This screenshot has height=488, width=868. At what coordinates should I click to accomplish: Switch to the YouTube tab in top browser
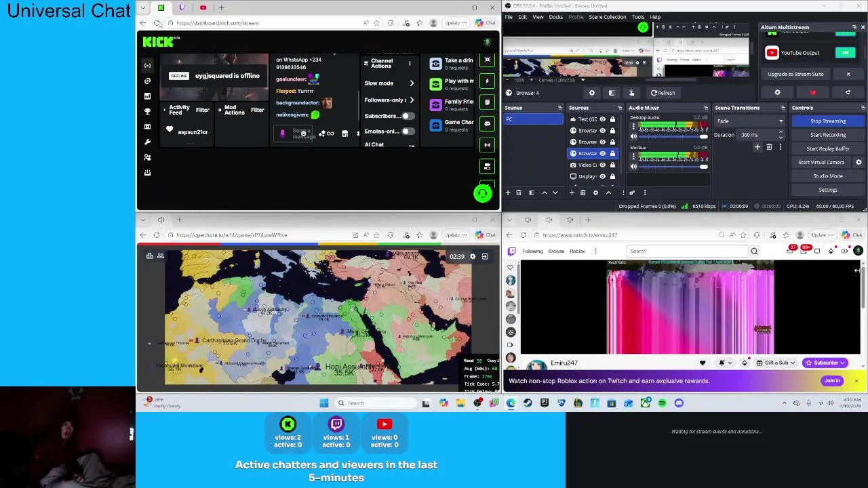[203, 7]
